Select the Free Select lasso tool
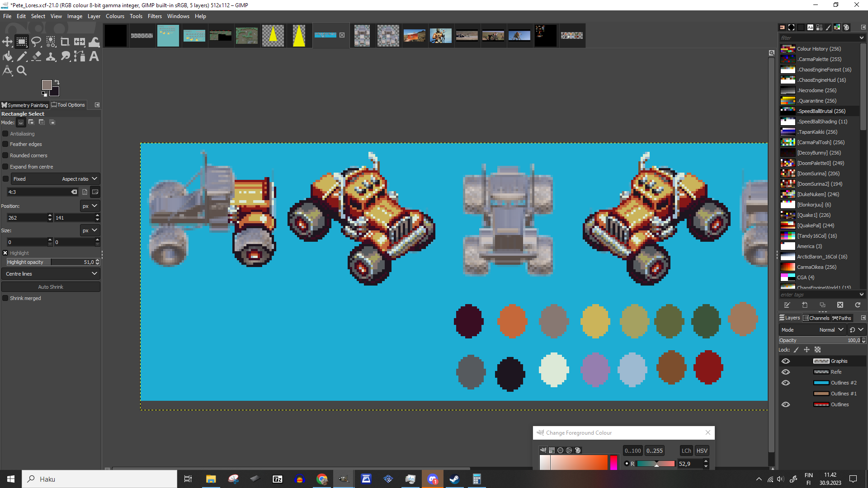Viewport: 868px width, 488px height. pyautogui.click(x=36, y=42)
